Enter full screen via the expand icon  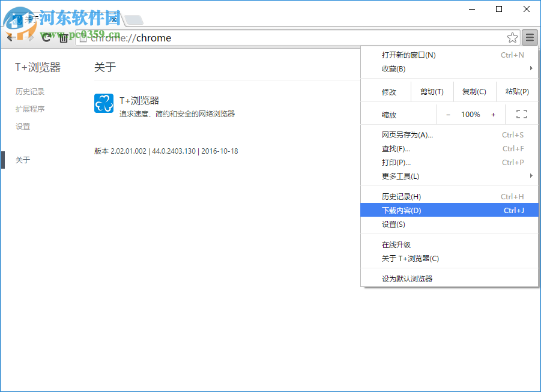[521, 113]
